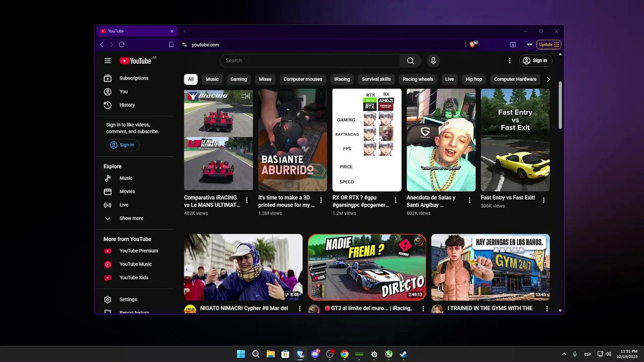
Task: Open Windows Start menu in taskbar
Action: [x=241, y=354]
